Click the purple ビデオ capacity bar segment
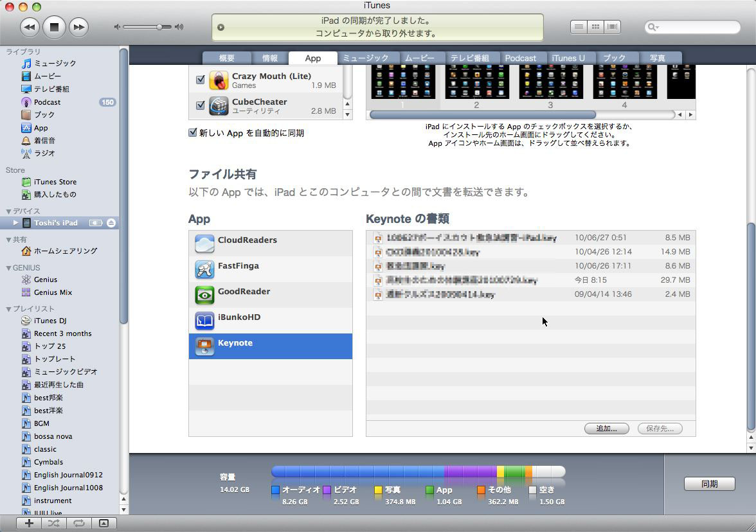Screen dimensions: 756x532 (471, 472)
